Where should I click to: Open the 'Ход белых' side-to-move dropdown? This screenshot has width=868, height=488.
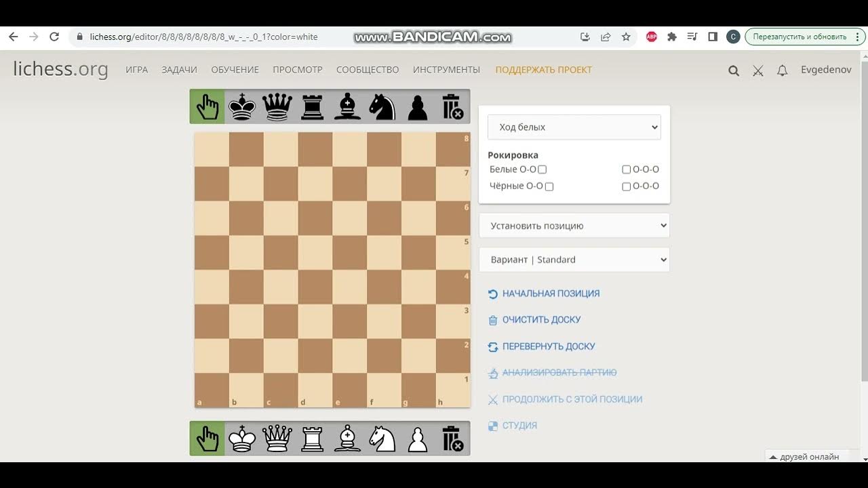574,127
